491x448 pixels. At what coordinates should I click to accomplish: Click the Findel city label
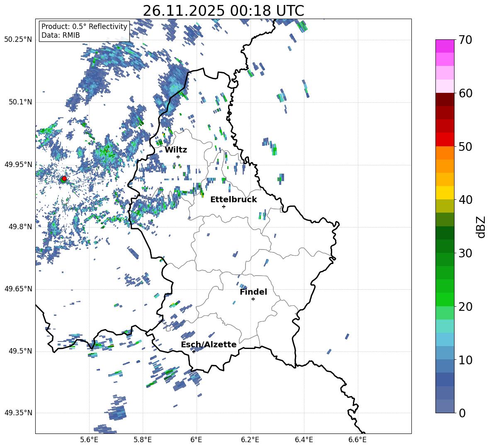click(253, 292)
